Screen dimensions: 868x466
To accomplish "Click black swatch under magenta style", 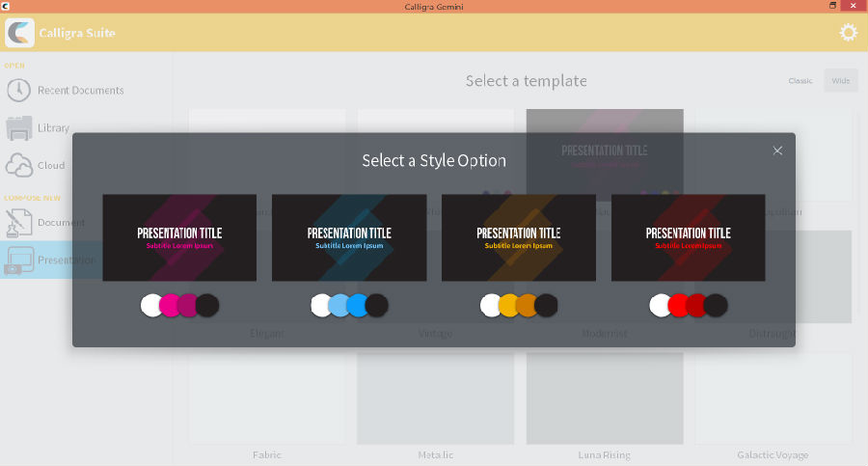I will tap(208, 305).
